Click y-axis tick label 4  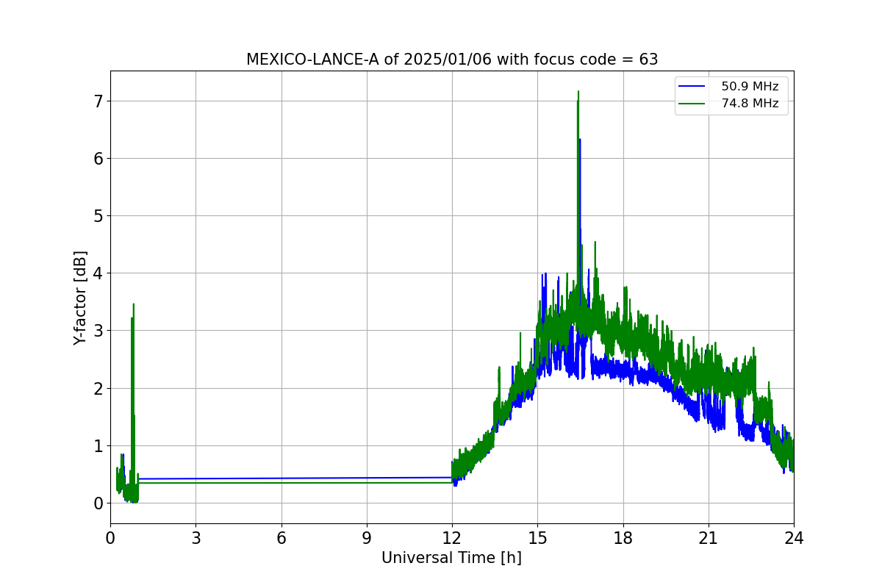[98, 273]
